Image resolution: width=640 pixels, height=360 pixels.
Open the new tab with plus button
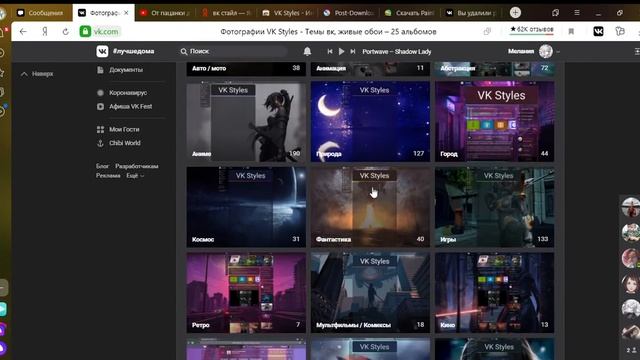[x=515, y=13]
